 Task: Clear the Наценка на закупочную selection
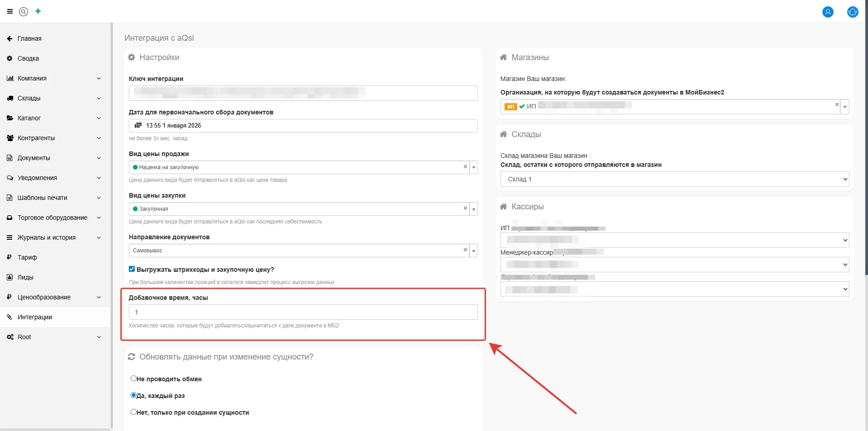[465, 167]
